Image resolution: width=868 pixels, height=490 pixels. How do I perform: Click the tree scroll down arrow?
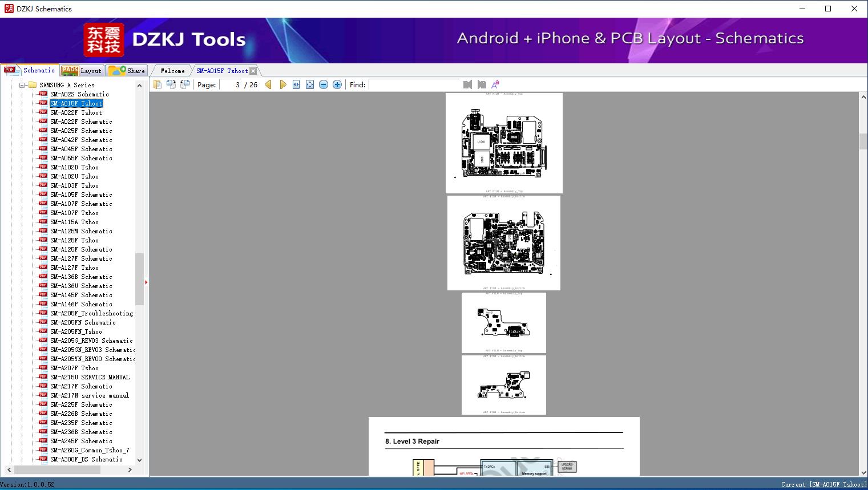[x=139, y=460]
